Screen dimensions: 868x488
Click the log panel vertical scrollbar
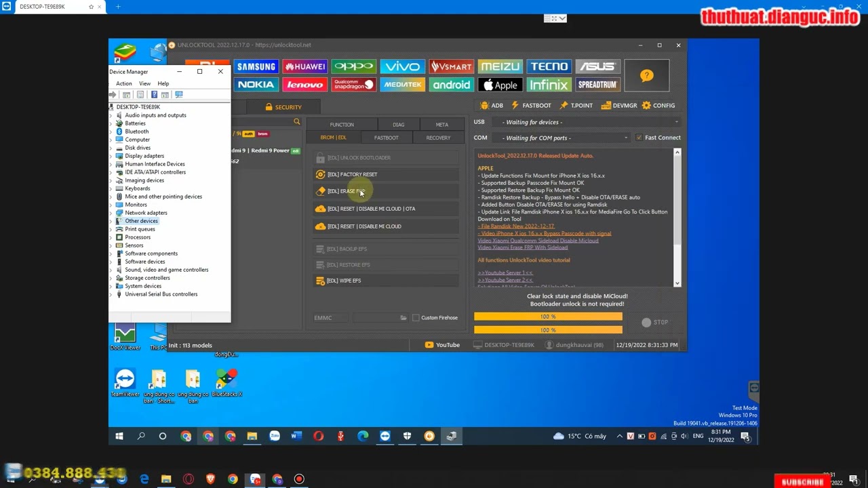[x=677, y=217]
